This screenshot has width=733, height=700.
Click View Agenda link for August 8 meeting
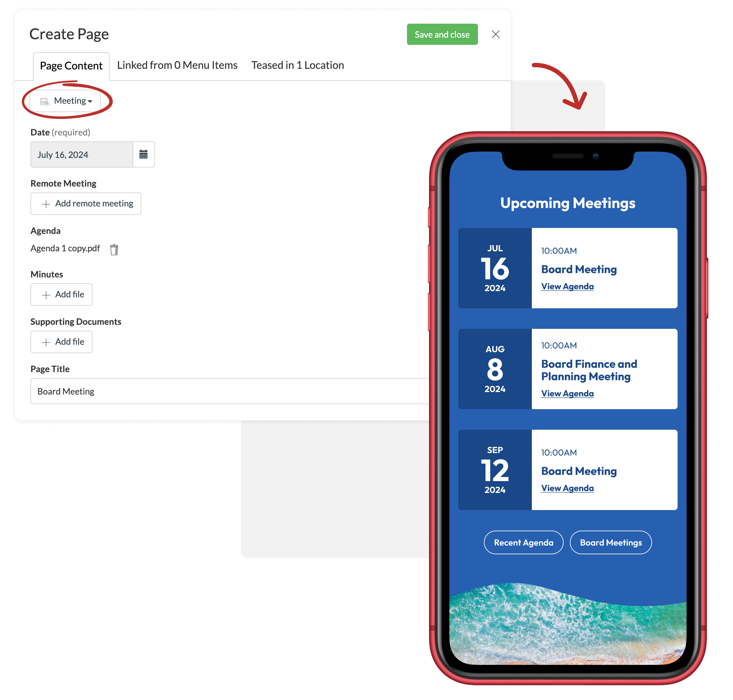(566, 393)
